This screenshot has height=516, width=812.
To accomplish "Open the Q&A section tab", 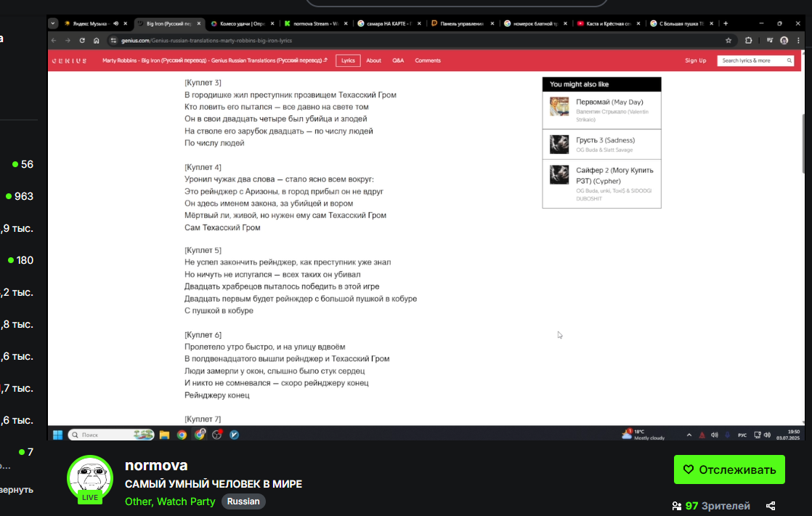I will coord(398,60).
